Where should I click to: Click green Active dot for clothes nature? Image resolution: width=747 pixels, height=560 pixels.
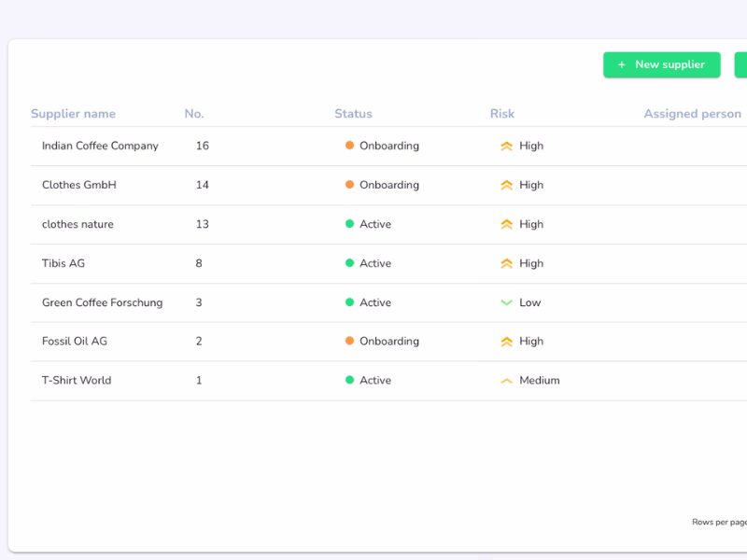click(349, 224)
